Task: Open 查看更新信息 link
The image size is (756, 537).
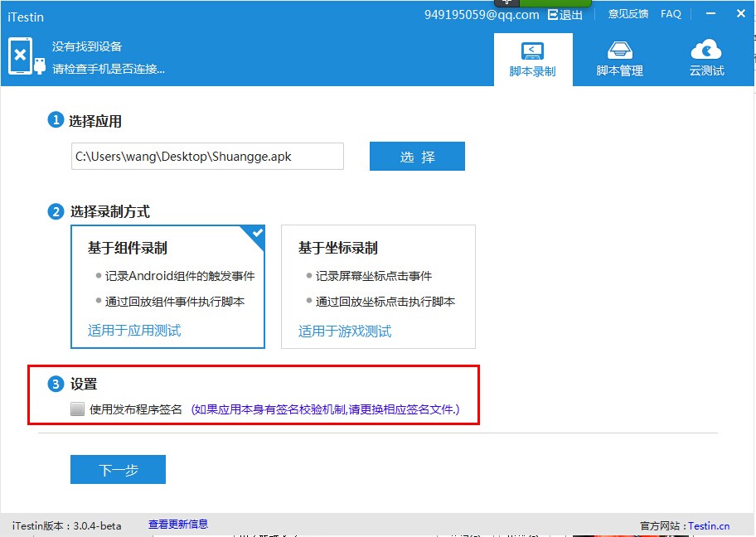Action: click(x=178, y=525)
